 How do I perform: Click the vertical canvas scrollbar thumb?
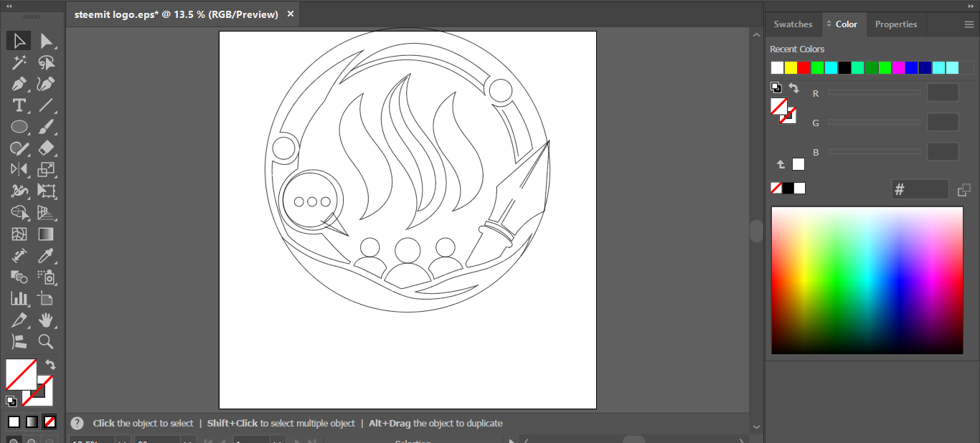pyautogui.click(x=756, y=231)
